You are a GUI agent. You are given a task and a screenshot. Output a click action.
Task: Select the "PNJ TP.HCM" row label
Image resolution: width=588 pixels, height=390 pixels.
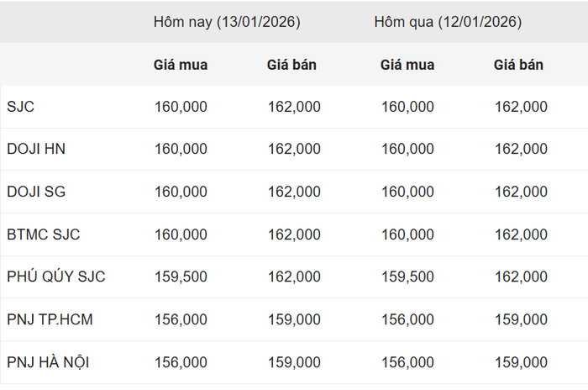click(50, 319)
